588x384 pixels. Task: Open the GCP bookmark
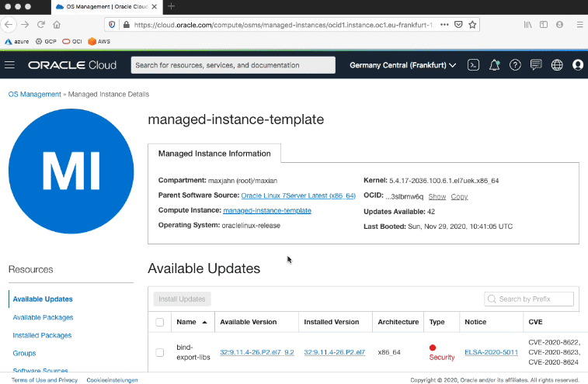point(46,42)
